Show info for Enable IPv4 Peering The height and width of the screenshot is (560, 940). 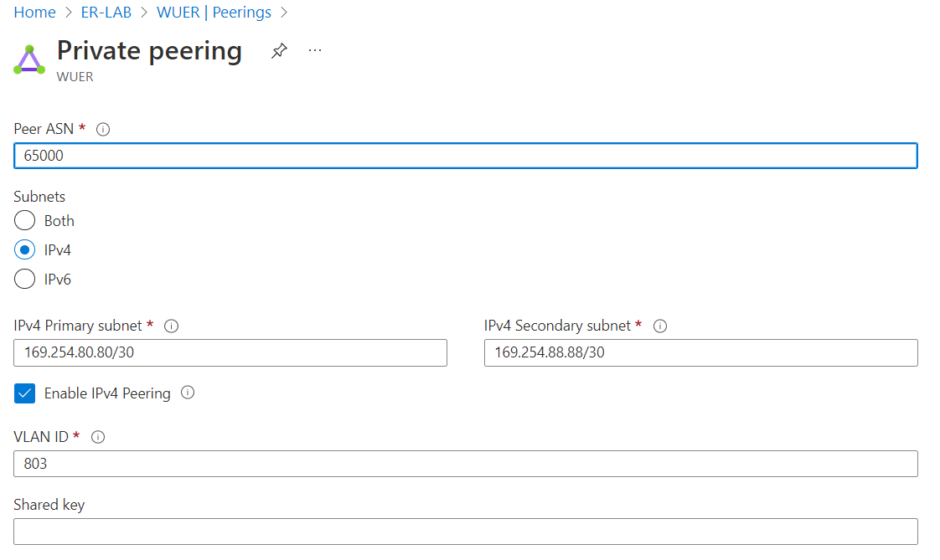[x=188, y=393]
